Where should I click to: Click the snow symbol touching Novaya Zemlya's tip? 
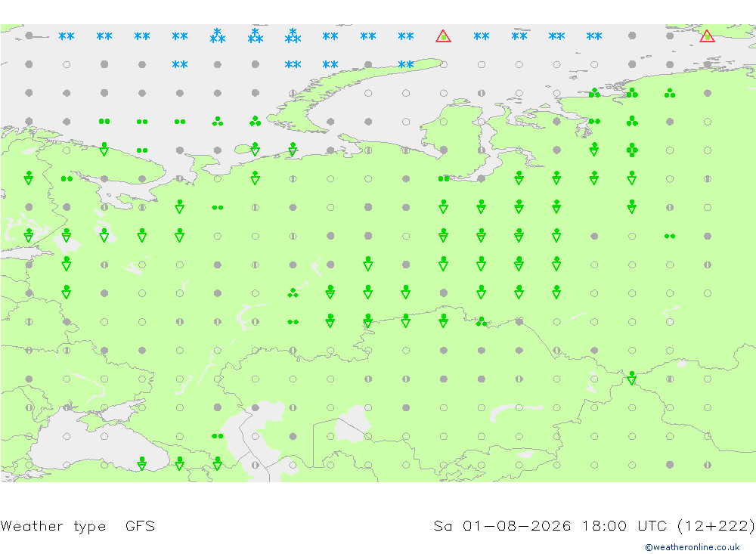click(x=406, y=64)
